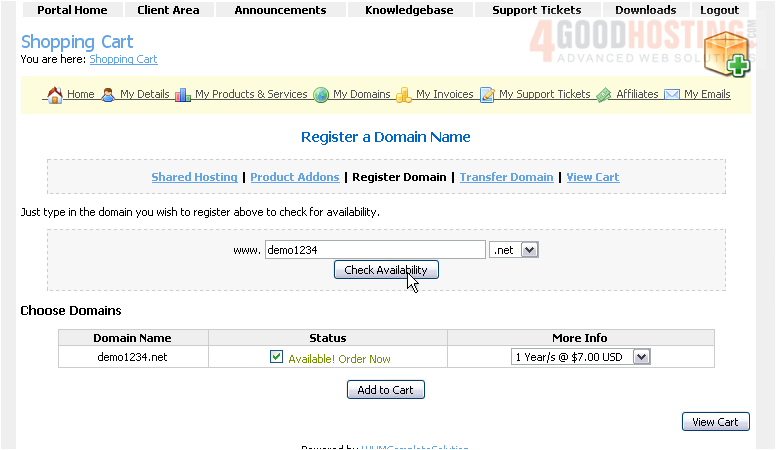
Task: Click the Home house icon
Action: tap(55, 95)
